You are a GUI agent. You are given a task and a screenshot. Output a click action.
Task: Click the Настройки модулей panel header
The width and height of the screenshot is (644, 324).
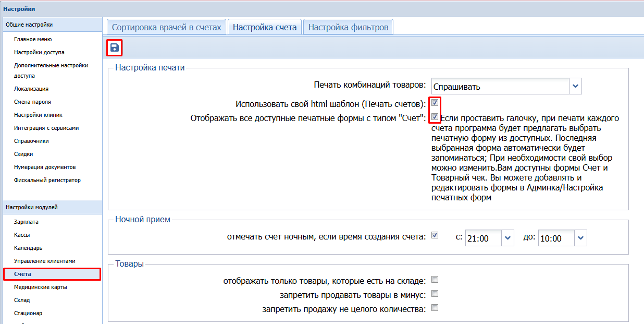coord(53,207)
